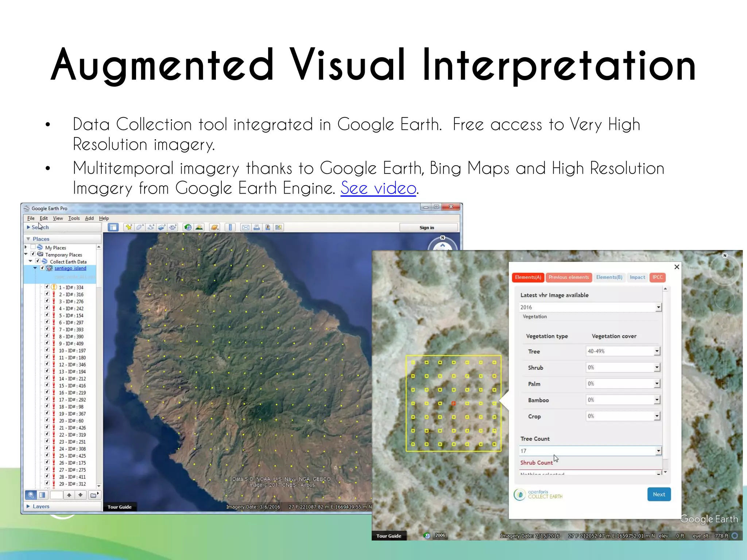This screenshot has width=747, height=560.
Task: Switch to the Previous elements tab
Action: coord(568,277)
